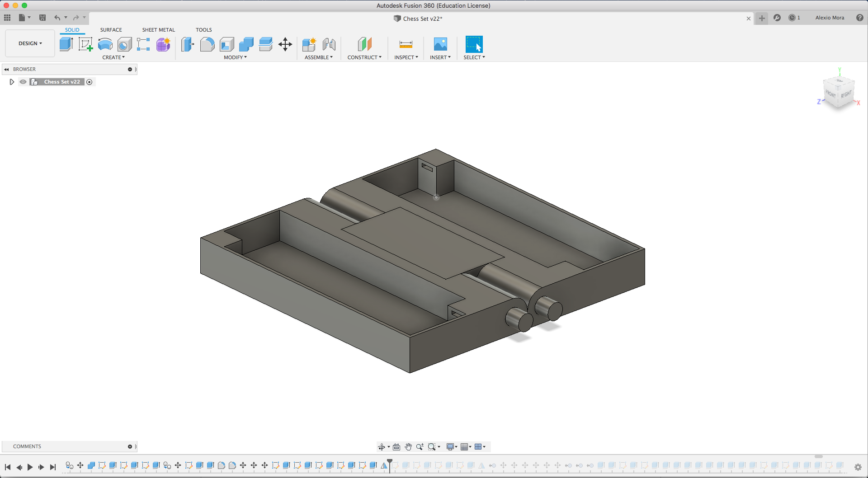
Task: Click the ViewCube Right face
Action: point(846,94)
